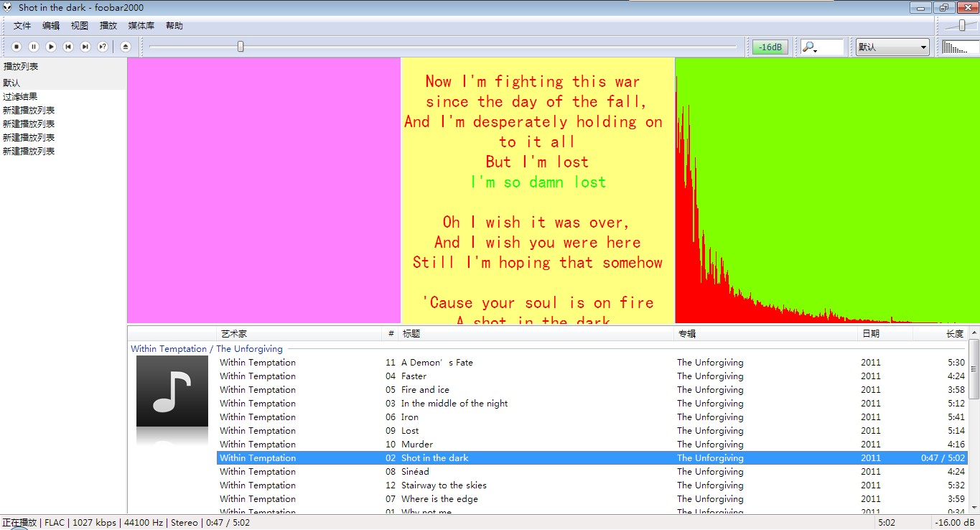
Task: Select the track 'A Demon's Fate'
Action: (592, 363)
